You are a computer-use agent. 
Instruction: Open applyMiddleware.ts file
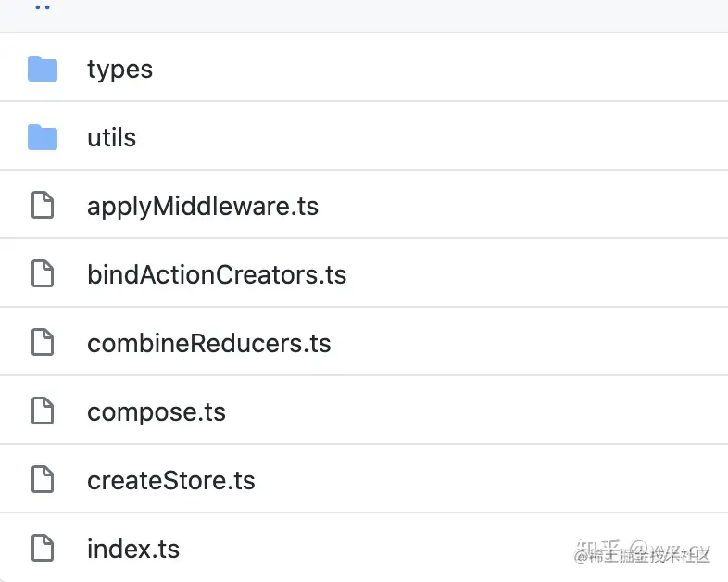tap(202, 206)
